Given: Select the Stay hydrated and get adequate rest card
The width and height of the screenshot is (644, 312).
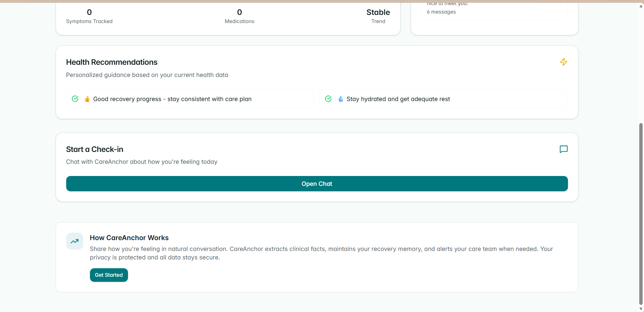Looking at the screenshot, I should pos(444,99).
